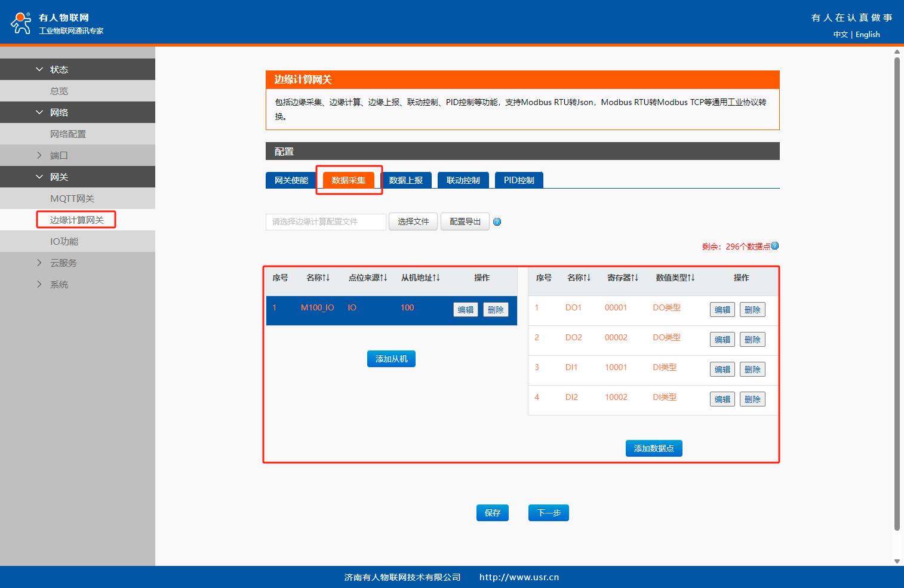
Task: Switch language to English
Action: pyautogui.click(x=868, y=35)
